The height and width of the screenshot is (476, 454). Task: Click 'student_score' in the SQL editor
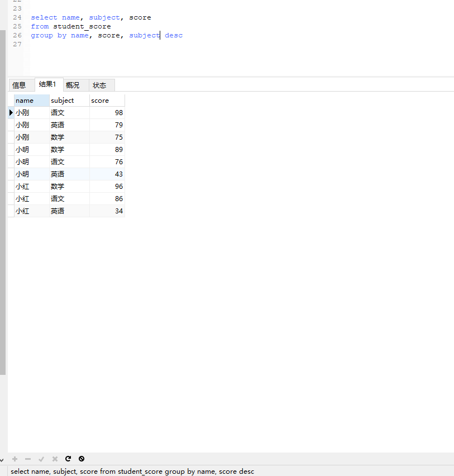pos(82,27)
